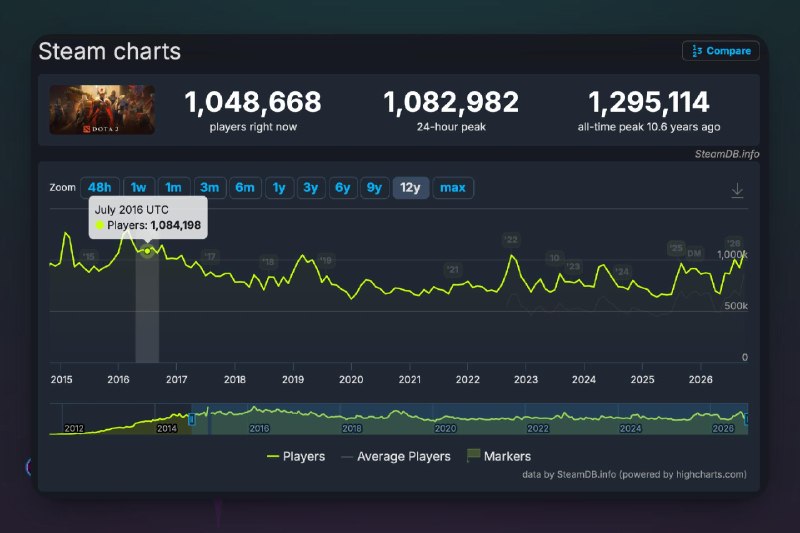This screenshot has width=800, height=533.
Task: Set zoom range to 6m
Action: point(245,188)
